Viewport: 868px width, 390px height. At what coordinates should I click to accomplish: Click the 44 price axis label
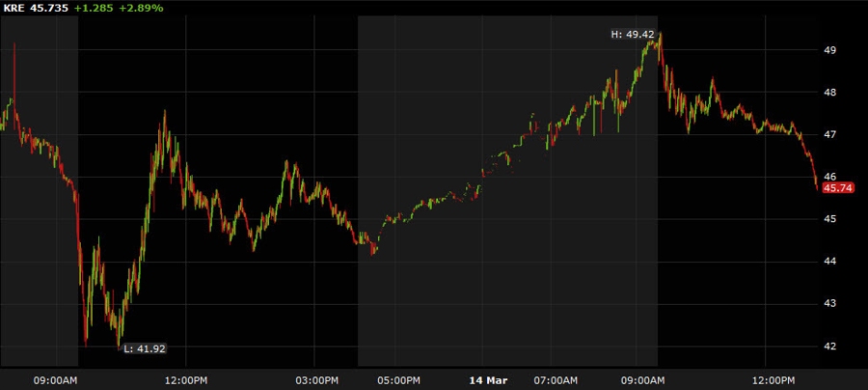tap(829, 261)
